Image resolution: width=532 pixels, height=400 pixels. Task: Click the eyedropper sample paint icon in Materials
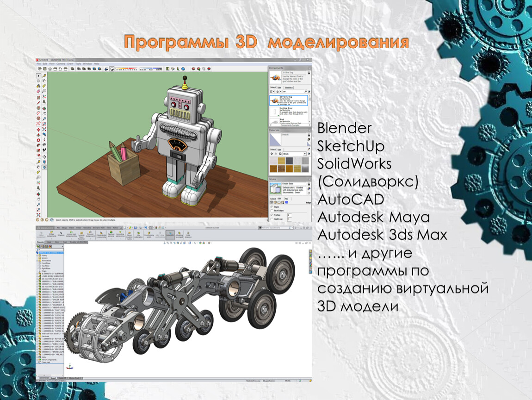coord(309,149)
